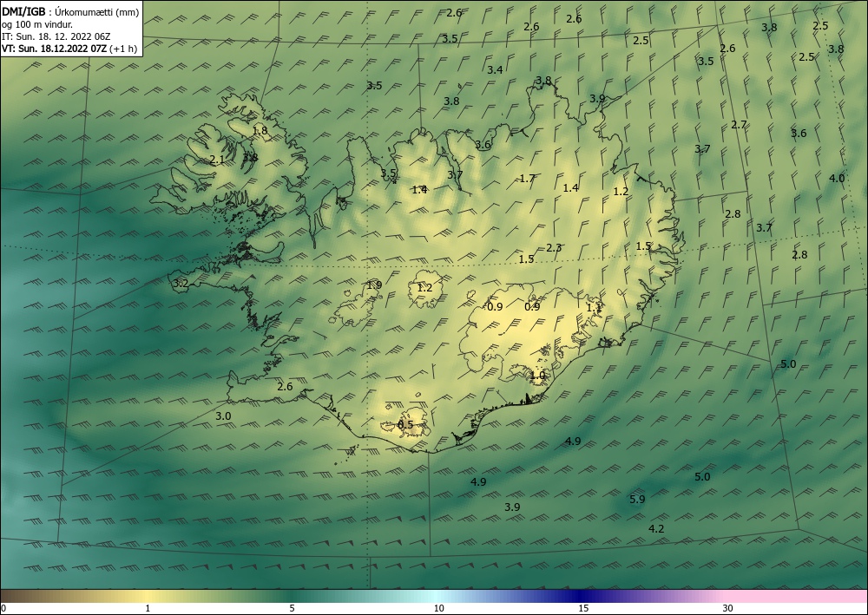
Task: Select the '2.1' value in the Westfjords
Action: pyautogui.click(x=218, y=160)
